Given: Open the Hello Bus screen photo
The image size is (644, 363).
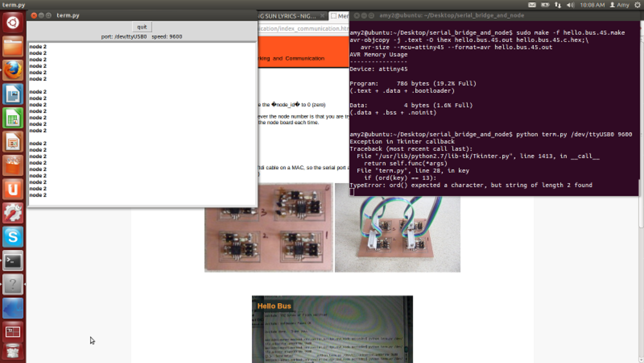Looking at the screenshot, I should click(x=332, y=329).
